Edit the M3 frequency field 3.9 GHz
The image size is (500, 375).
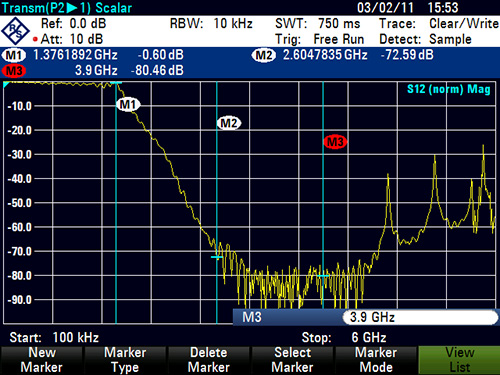[421, 317]
